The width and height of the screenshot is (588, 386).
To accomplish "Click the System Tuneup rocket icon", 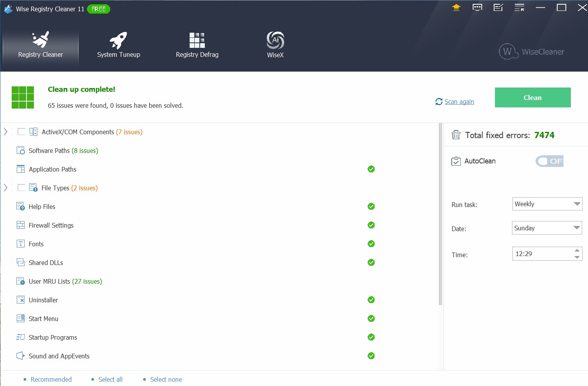I will [x=118, y=40].
